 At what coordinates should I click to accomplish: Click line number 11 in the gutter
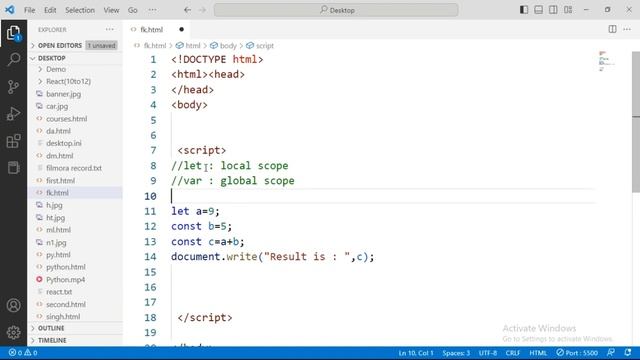tap(150, 211)
